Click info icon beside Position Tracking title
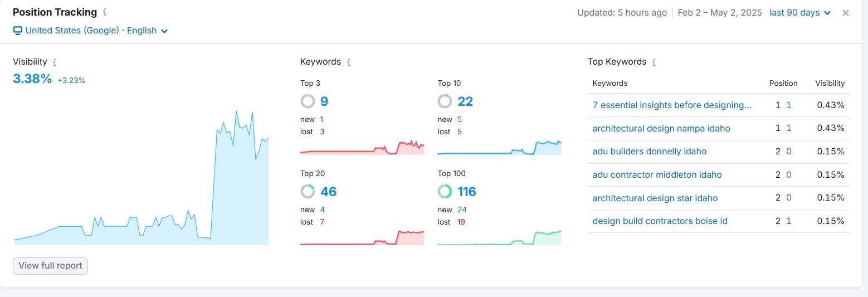The width and height of the screenshot is (868, 297). click(105, 12)
